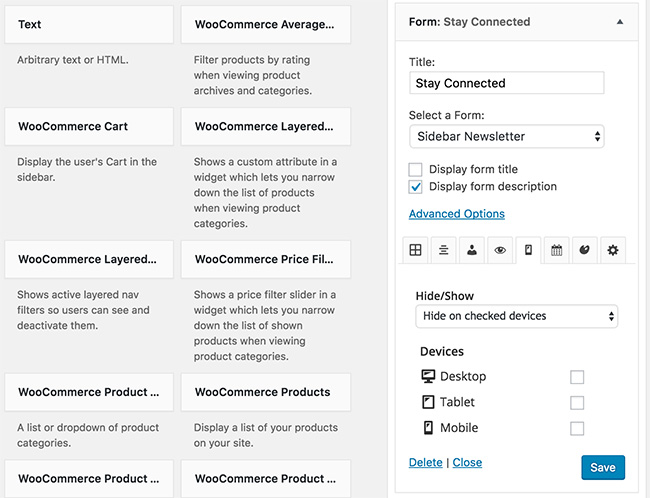The image size is (650, 498).
Task: Click the "Desktop" device label
Action: (463, 377)
